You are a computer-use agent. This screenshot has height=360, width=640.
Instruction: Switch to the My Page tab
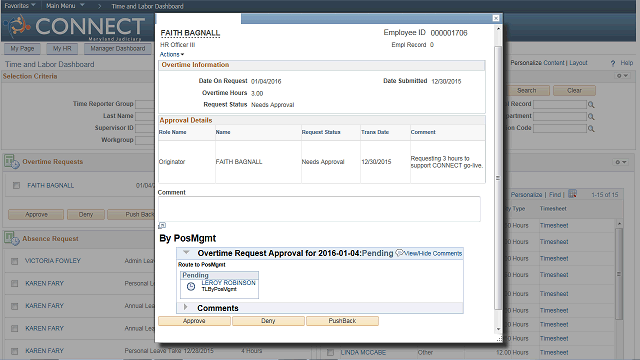[22, 49]
